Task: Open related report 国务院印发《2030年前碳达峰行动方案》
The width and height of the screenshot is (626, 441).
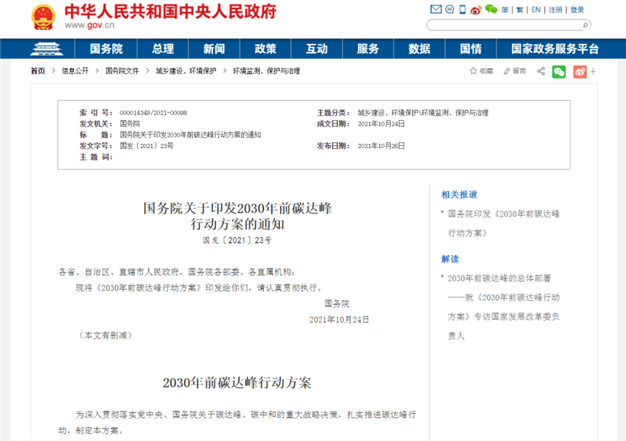Action: 504,223
